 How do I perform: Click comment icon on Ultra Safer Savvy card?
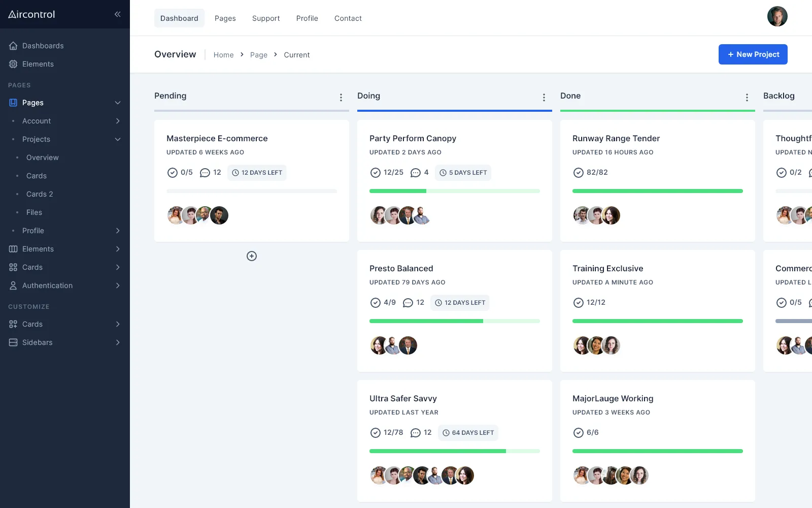tap(416, 433)
